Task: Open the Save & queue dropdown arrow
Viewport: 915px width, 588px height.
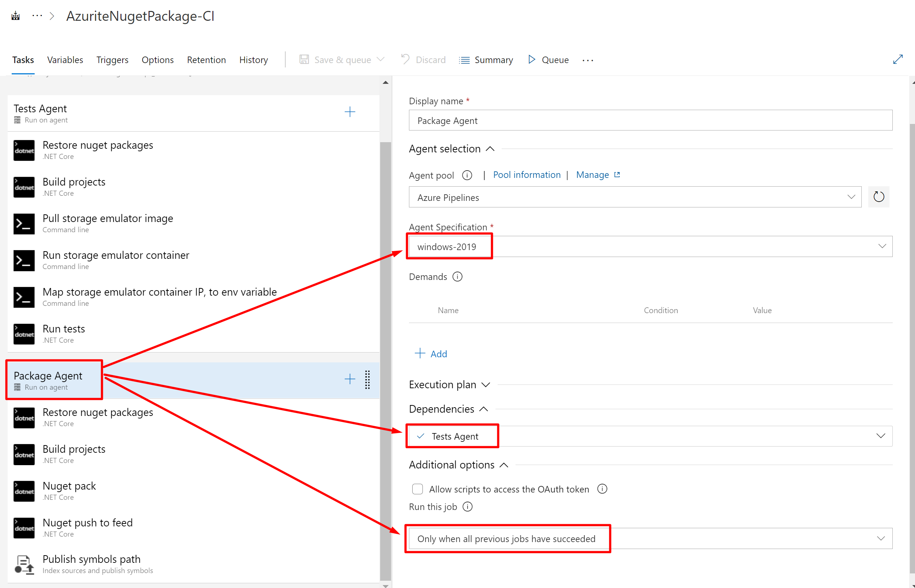Action: (380, 59)
